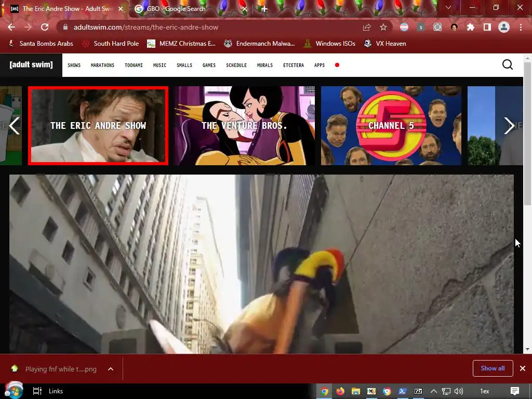Open SHOWS in Adult Swim nav

point(74,65)
